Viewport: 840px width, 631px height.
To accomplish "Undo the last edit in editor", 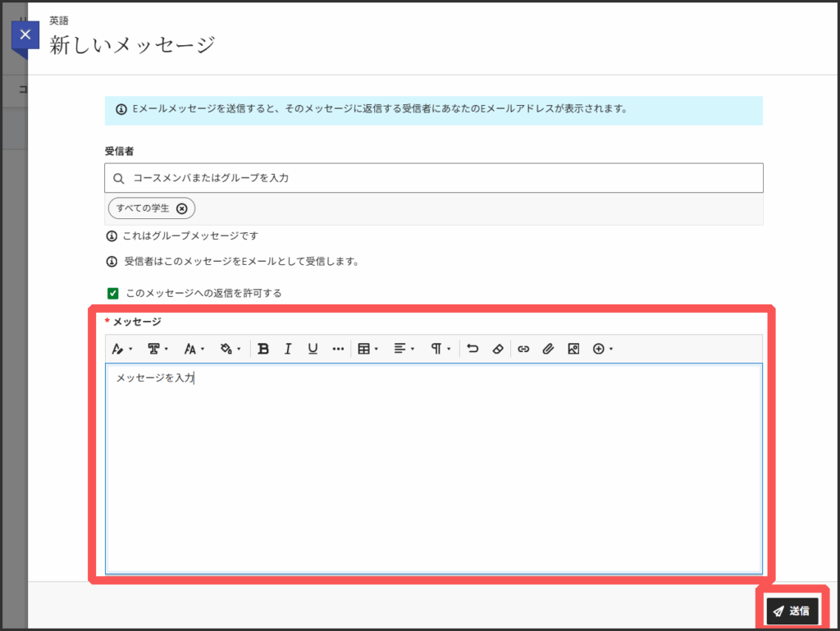I will coord(472,349).
